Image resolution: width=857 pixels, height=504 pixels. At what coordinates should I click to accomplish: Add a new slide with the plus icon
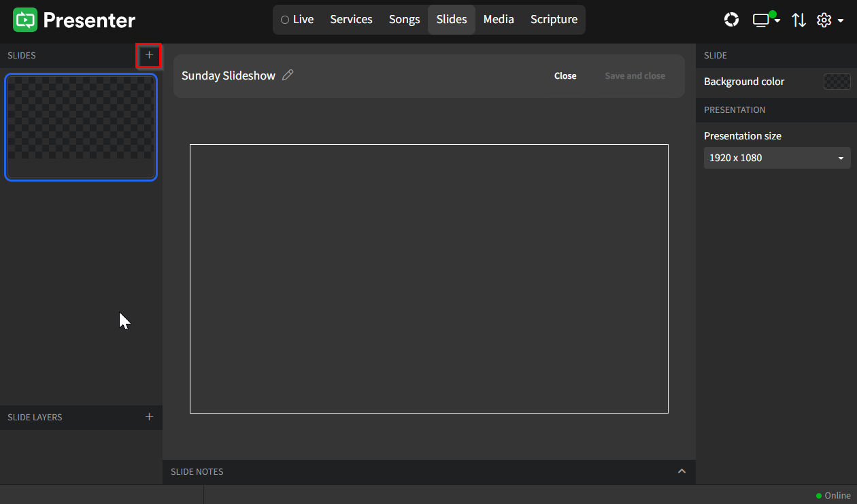tap(149, 56)
